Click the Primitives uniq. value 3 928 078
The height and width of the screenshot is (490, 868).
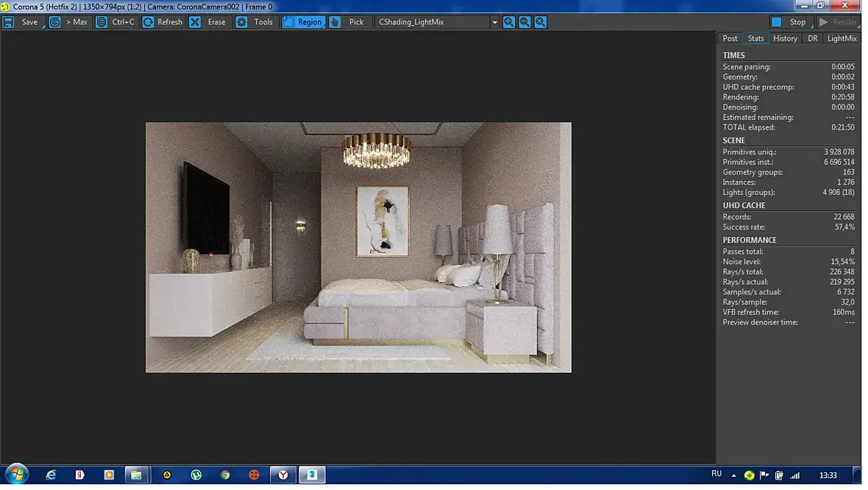click(x=839, y=152)
